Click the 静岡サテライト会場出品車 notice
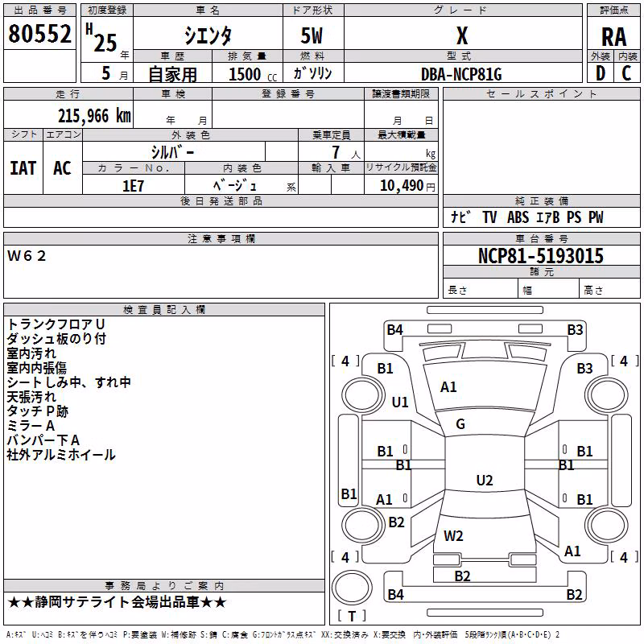This screenshot has width=644, height=644. [117, 602]
